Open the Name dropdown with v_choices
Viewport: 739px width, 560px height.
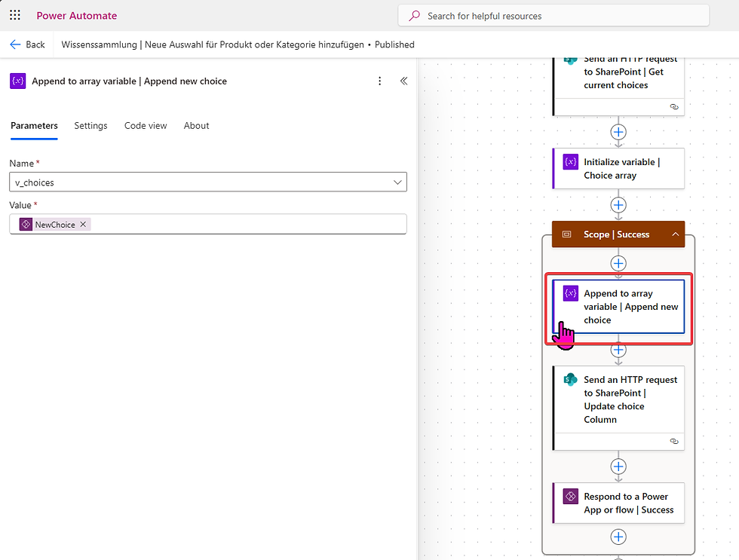point(208,182)
